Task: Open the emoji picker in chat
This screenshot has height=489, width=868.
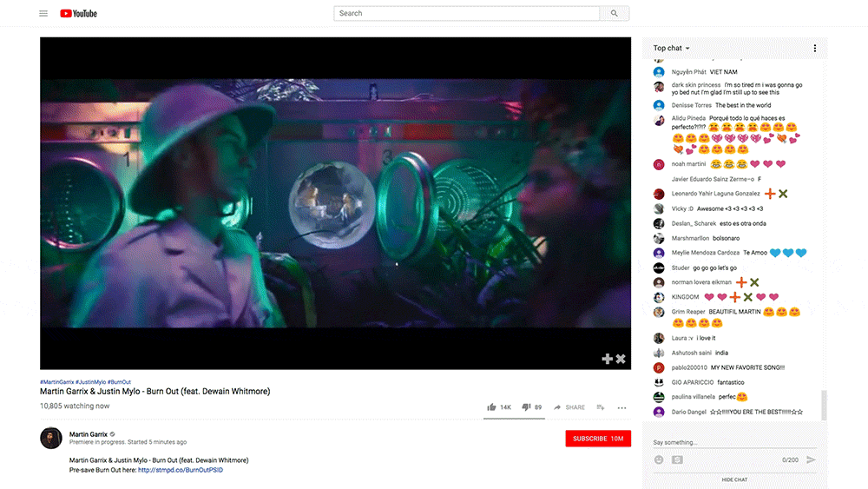Action: 659,459
